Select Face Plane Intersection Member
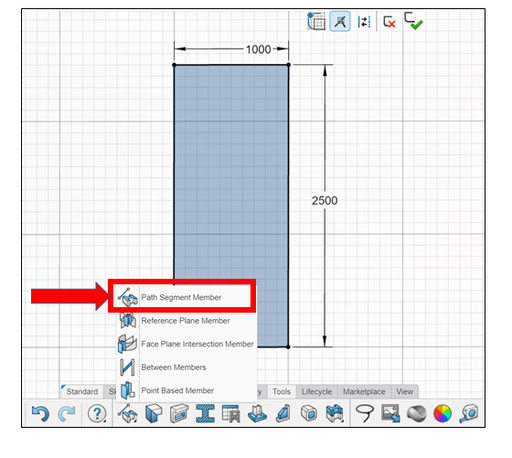The height and width of the screenshot is (458, 512). click(186, 344)
